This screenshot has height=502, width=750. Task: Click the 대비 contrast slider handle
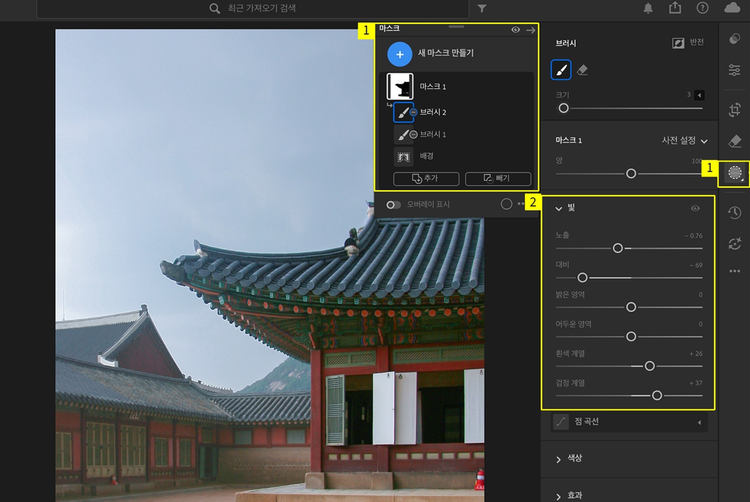pos(582,277)
